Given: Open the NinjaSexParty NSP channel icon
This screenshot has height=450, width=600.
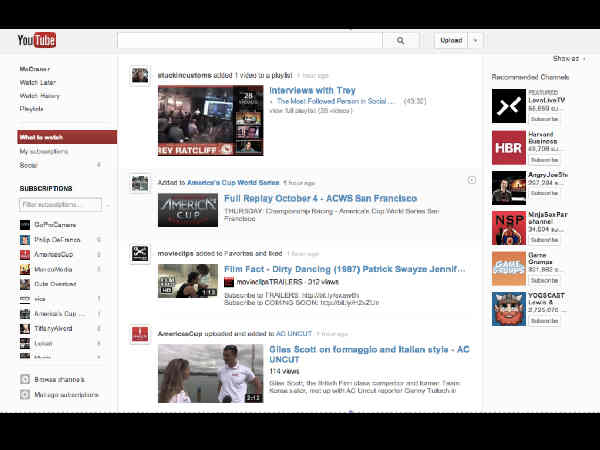Looking at the screenshot, I should pyautogui.click(x=509, y=228).
